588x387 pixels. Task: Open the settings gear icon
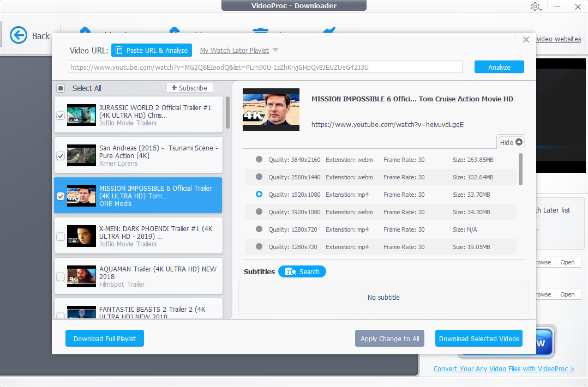click(x=535, y=7)
